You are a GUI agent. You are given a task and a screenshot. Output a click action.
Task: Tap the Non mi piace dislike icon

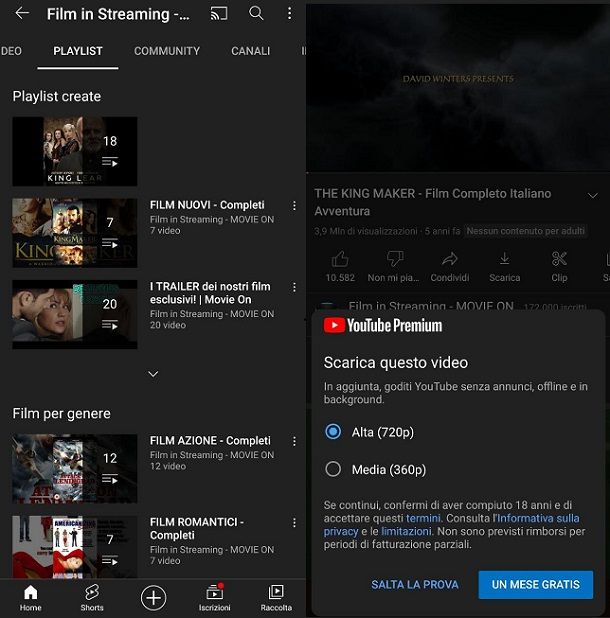(395, 259)
